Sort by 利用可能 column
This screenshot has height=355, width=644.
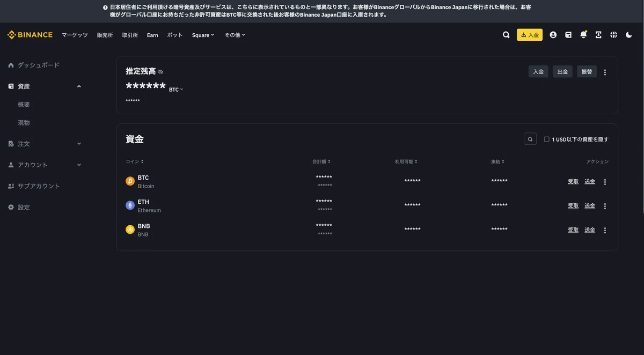[x=406, y=161]
